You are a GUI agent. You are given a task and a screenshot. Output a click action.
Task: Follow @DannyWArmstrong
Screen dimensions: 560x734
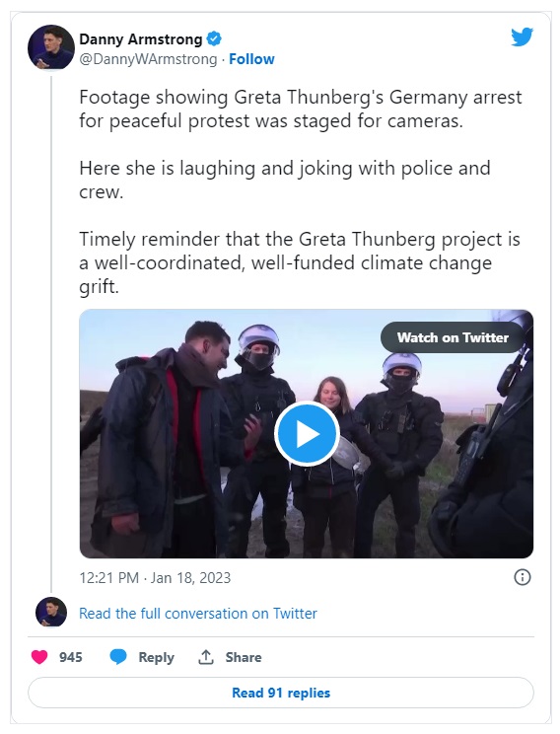tap(251, 59)
